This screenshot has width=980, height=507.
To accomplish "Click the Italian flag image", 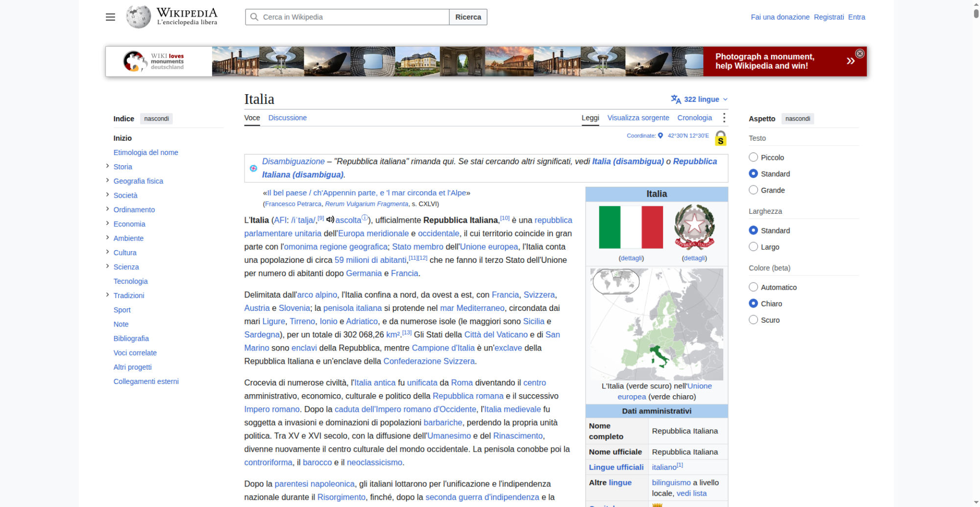I will (631, 228).
